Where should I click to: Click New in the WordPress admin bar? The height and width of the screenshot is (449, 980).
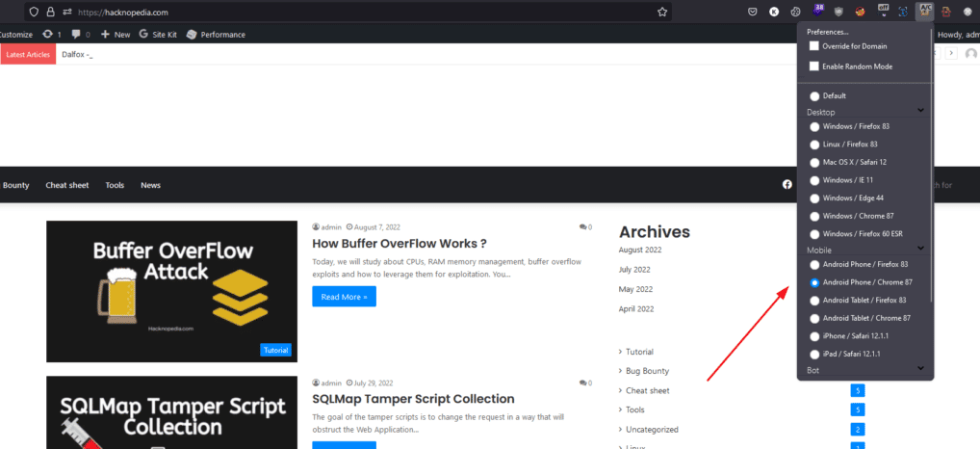115,35
